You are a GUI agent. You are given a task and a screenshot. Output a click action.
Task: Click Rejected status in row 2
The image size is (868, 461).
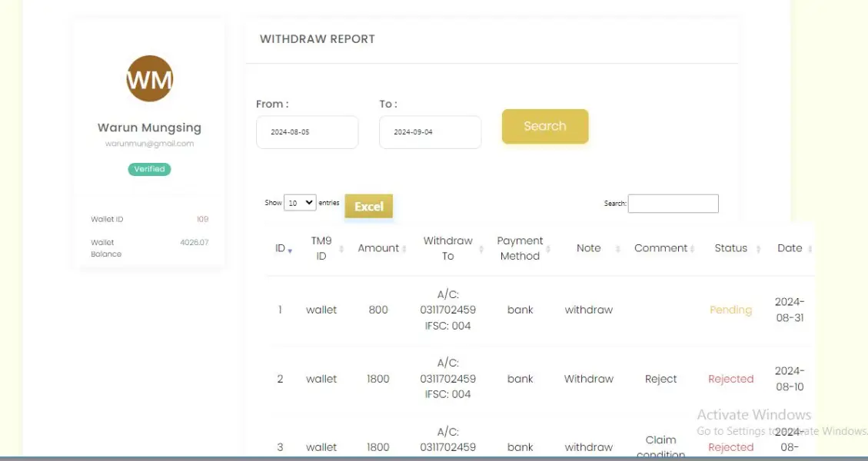(x=730, y=379)
